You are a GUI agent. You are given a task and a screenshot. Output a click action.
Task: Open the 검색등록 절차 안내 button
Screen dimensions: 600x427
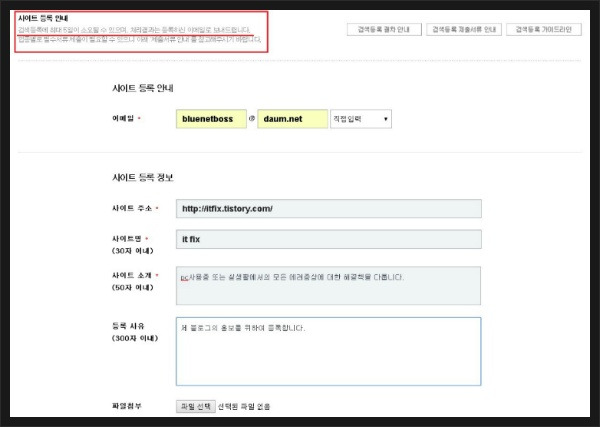tap(384, 29)
